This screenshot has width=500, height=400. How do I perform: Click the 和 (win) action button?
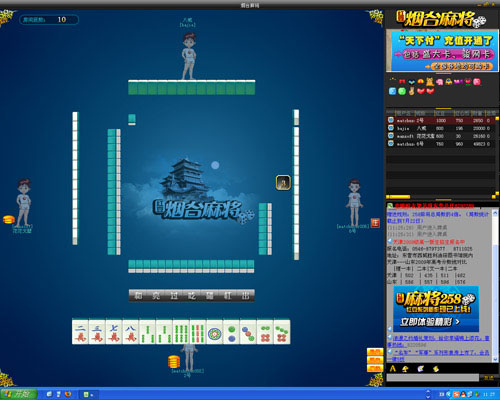(x=138, y=296)
